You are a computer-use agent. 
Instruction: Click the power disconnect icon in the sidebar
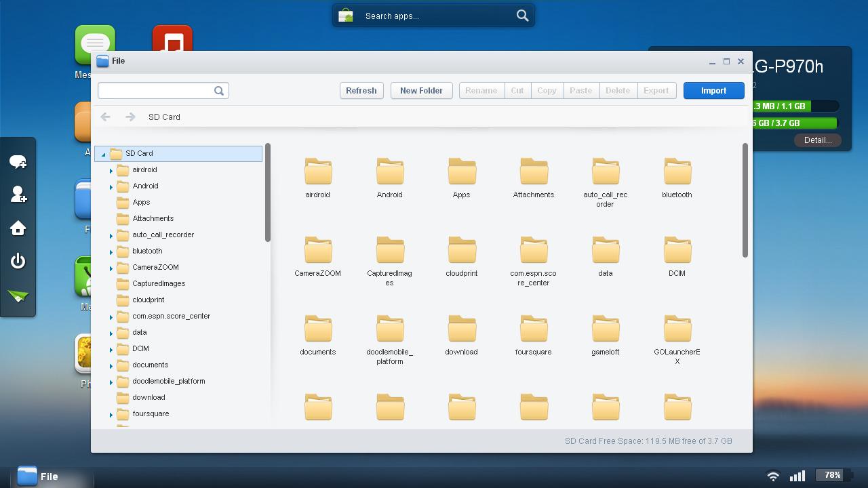18,261
